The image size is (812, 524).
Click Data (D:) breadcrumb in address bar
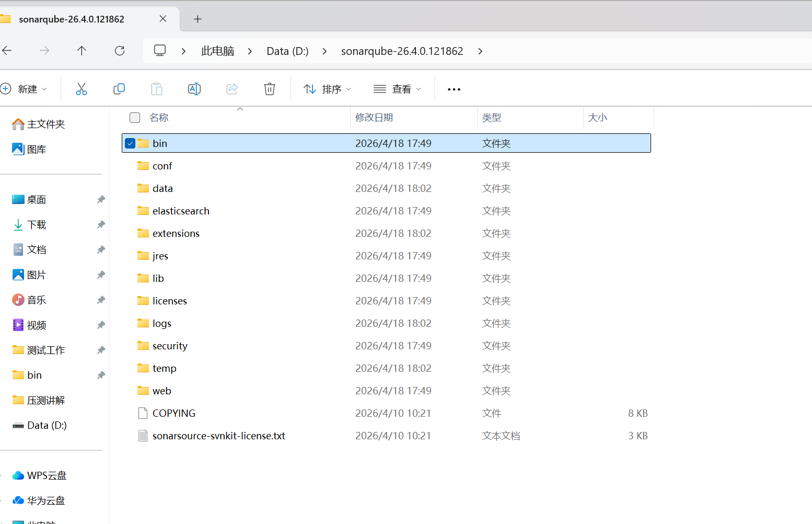(287, 51)
